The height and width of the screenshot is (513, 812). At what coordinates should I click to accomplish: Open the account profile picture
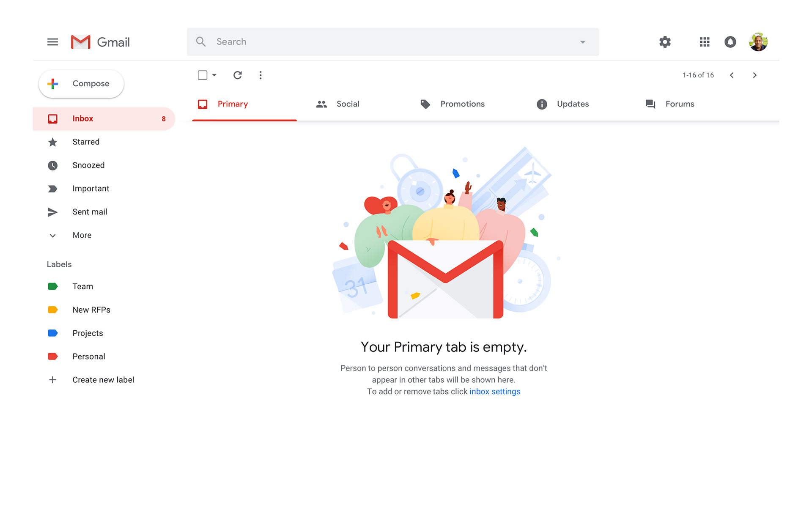[x=758, y=42]
